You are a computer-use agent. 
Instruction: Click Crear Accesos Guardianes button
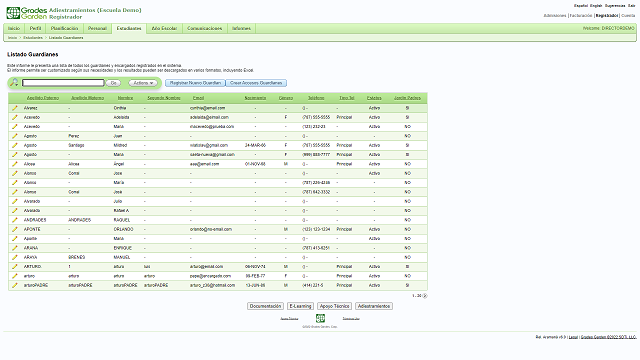click(x=256, y=83)
